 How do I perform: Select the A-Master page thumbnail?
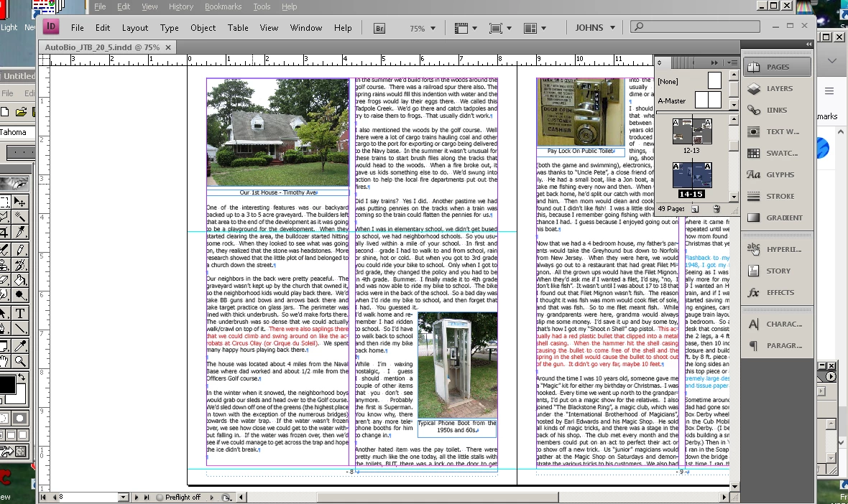pyautogui.click(x=708, y=100)
